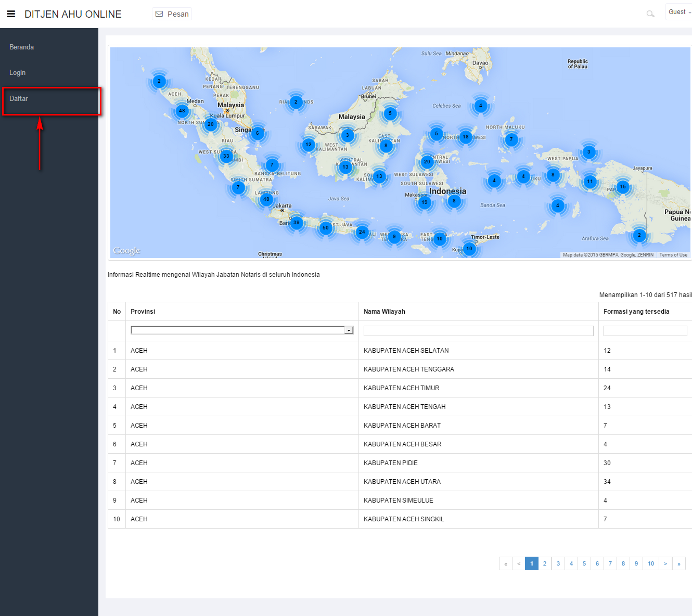Open the Terms of Use map link

pos(673,255)
